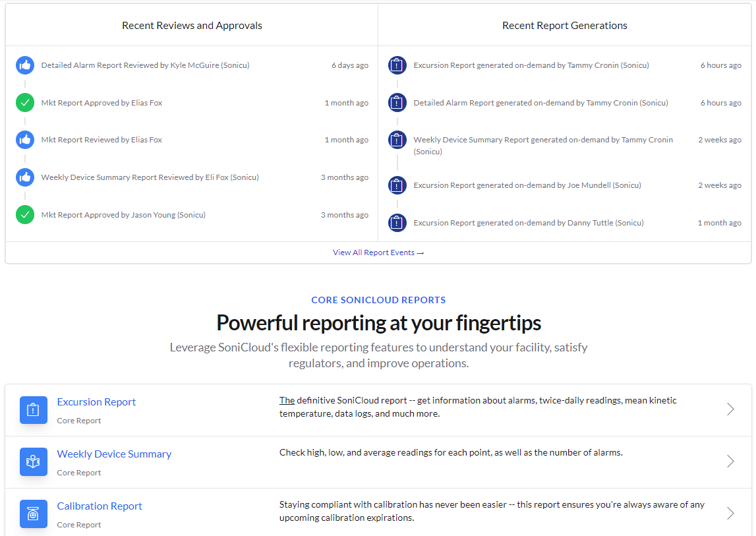Select Excursion Report generated by Danny Tuttle entry
The image size is (756, 536).
pyautogui.click(x=529, y=223)
